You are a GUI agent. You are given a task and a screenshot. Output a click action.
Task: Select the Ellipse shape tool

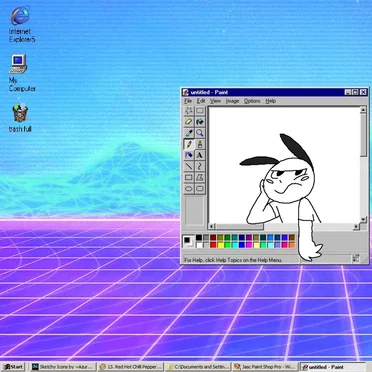coord(189,189)
